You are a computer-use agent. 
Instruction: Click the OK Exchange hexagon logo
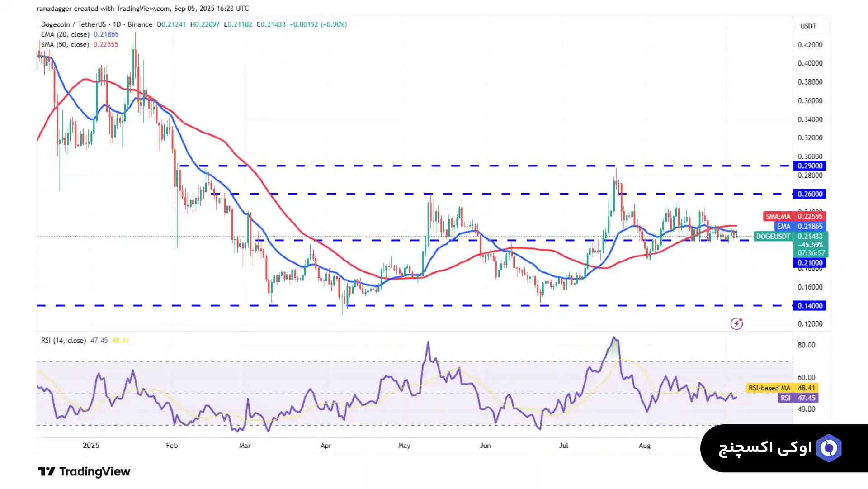click(x=829, y=448)
